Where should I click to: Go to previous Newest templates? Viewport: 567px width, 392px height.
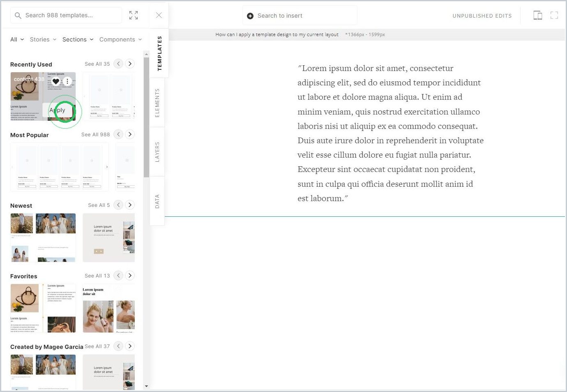(x=118, y=205)
